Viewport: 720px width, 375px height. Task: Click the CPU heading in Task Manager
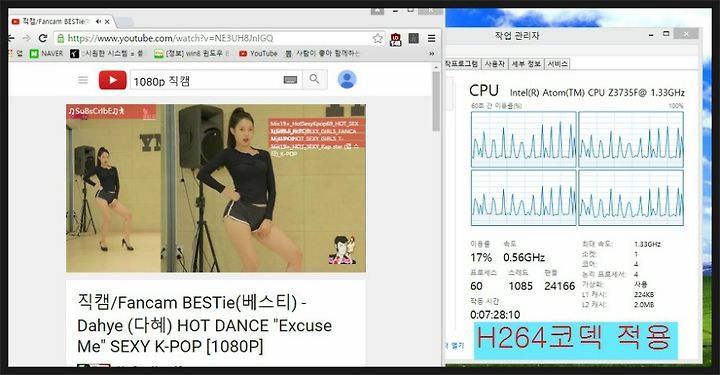[484, 90]
